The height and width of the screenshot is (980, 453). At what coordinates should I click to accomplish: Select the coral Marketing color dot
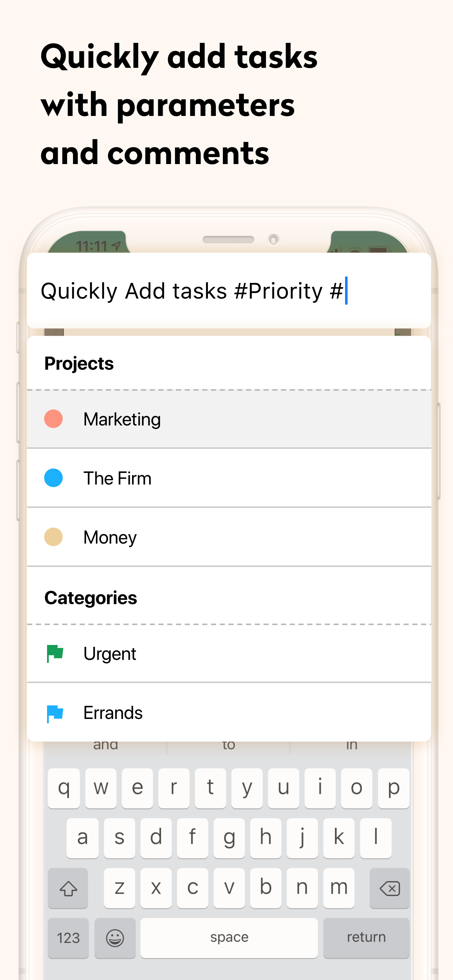tap(53, 419)
